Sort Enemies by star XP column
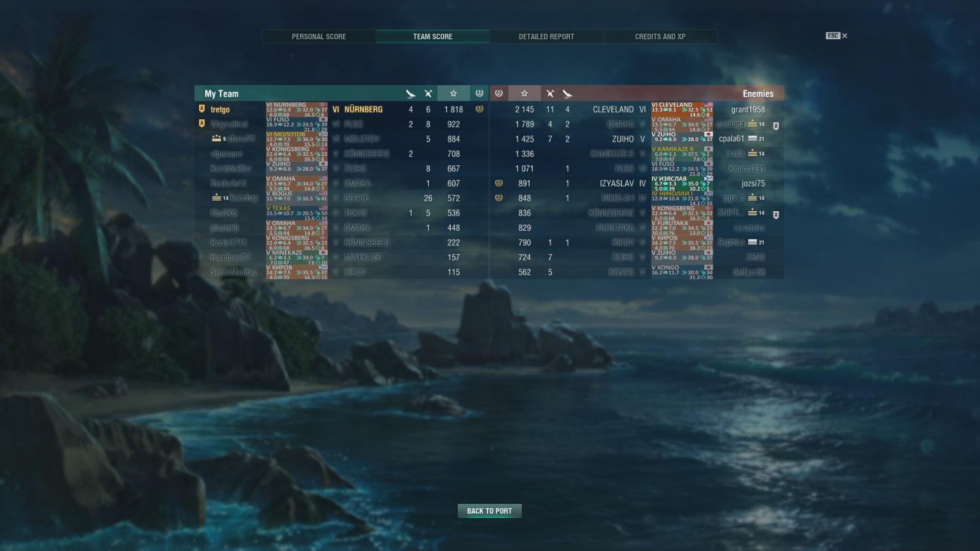 (x=524, y=94)
